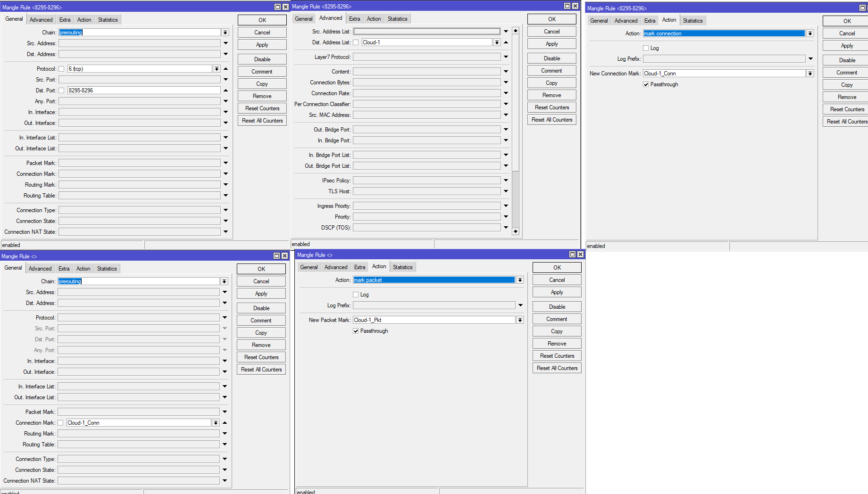Screen dimensions: 868x494
Task: Collapse Connection Mark field in lower General window
Action: tap(225, 423)
